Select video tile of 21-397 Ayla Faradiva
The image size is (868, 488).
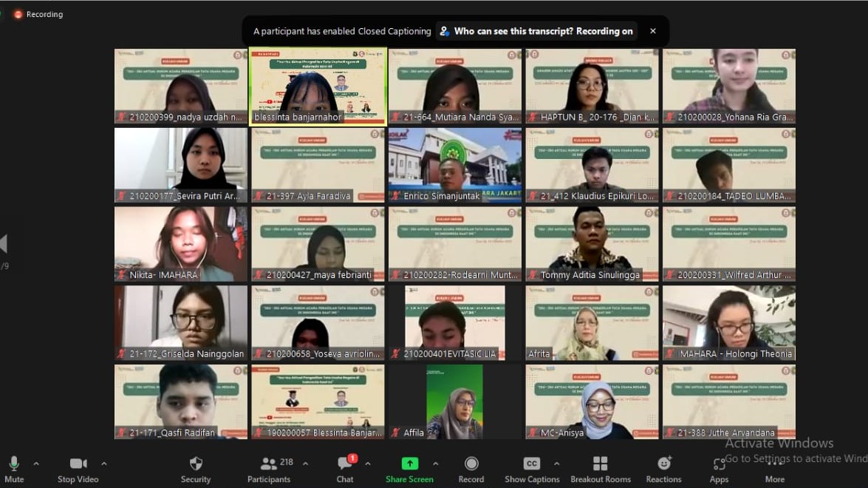[318, 165]
